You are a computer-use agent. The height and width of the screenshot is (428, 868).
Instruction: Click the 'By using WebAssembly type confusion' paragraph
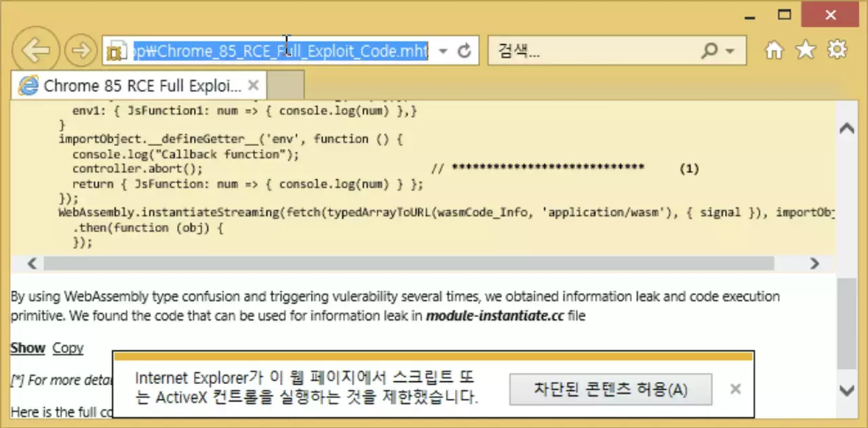[x=395, y=306]
